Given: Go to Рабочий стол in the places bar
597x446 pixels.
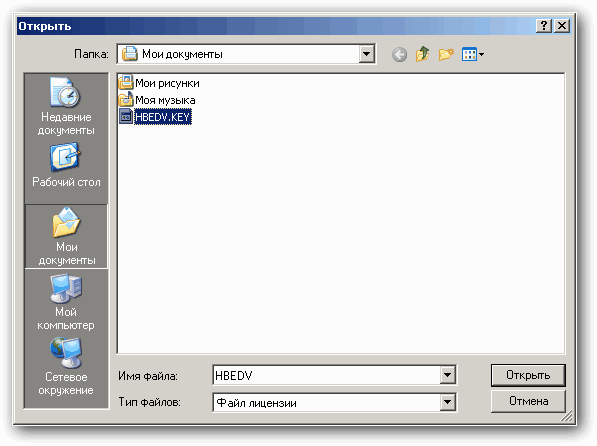Looking at the screenshot, I should pyautogui.click(x=66, y=165).
